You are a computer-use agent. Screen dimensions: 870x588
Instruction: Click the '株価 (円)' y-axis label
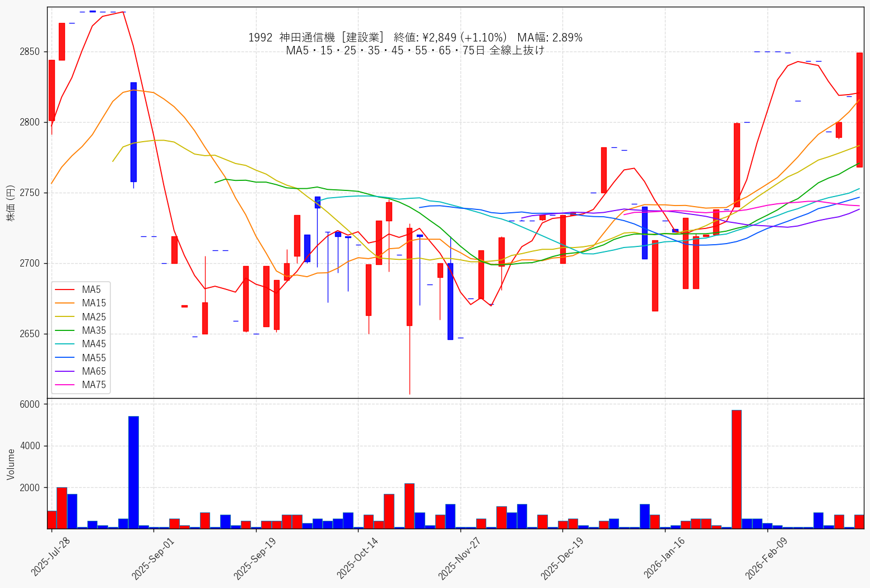point(10,203)
